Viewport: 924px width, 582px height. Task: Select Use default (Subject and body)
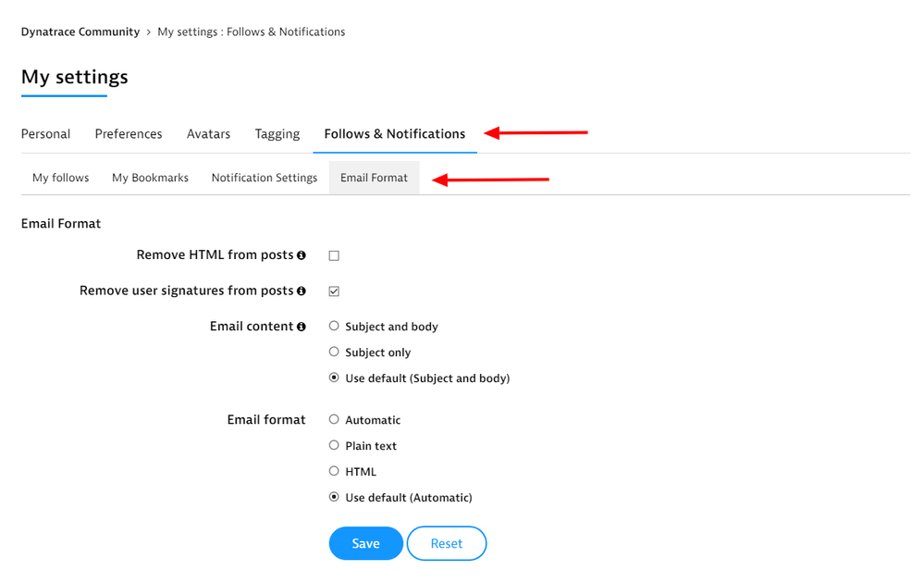click(x=334, y=378)
